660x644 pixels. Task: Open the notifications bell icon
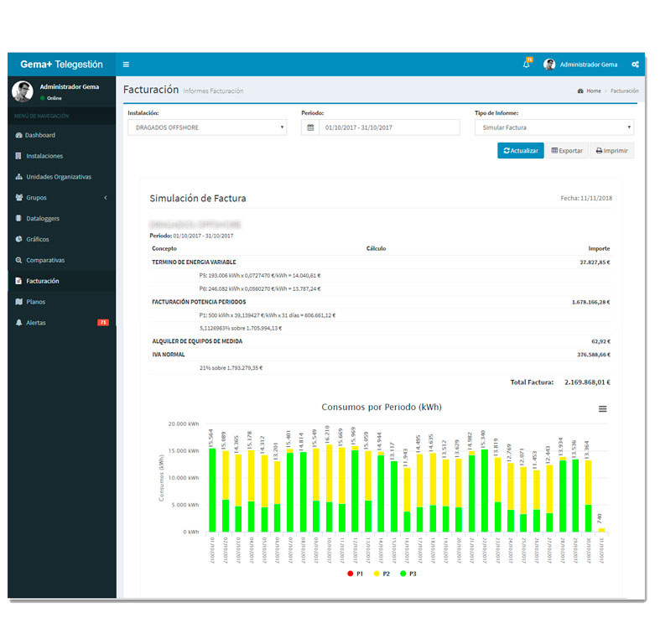[x=527, y=65]
